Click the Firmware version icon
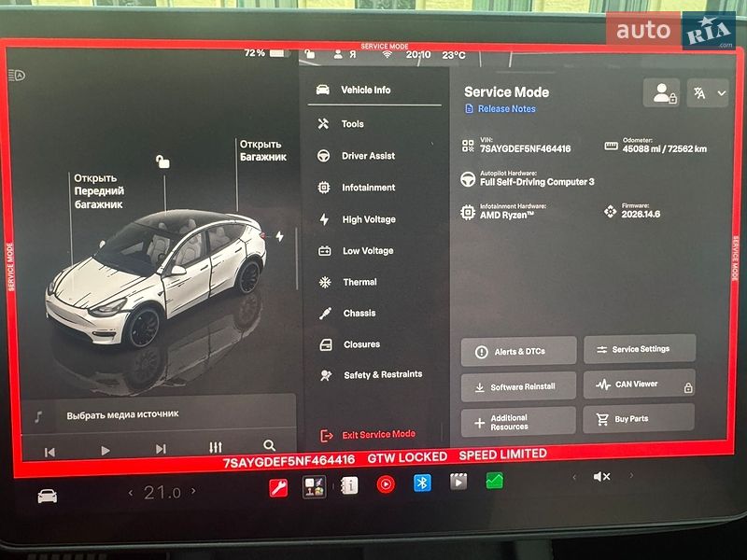The height and width of the screenshot is (560, 747). [x=610, y=211]
